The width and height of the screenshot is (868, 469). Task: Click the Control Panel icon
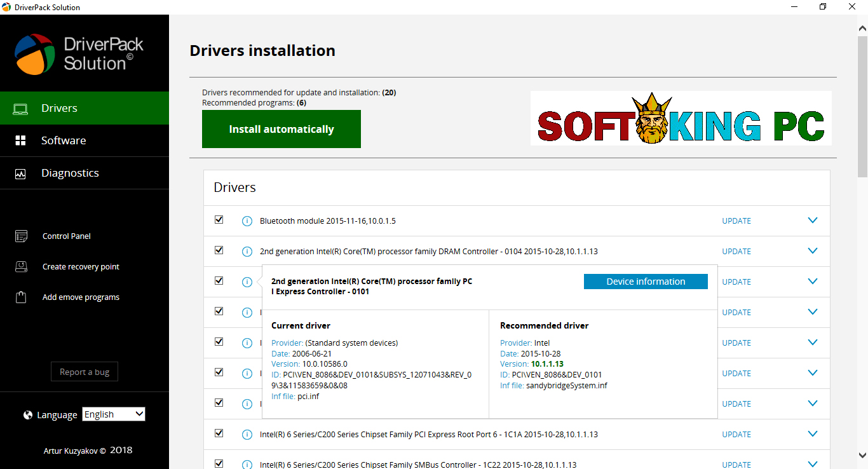pos(22,236)
